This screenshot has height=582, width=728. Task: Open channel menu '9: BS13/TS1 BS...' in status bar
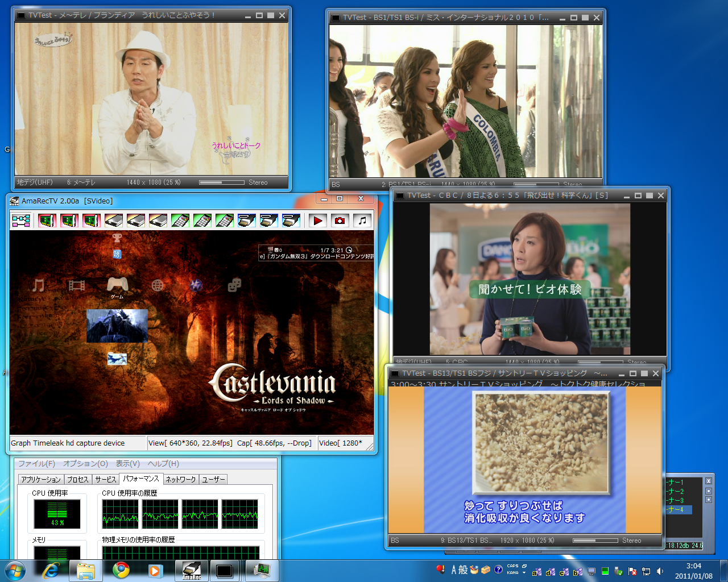[x=466, y=541]
